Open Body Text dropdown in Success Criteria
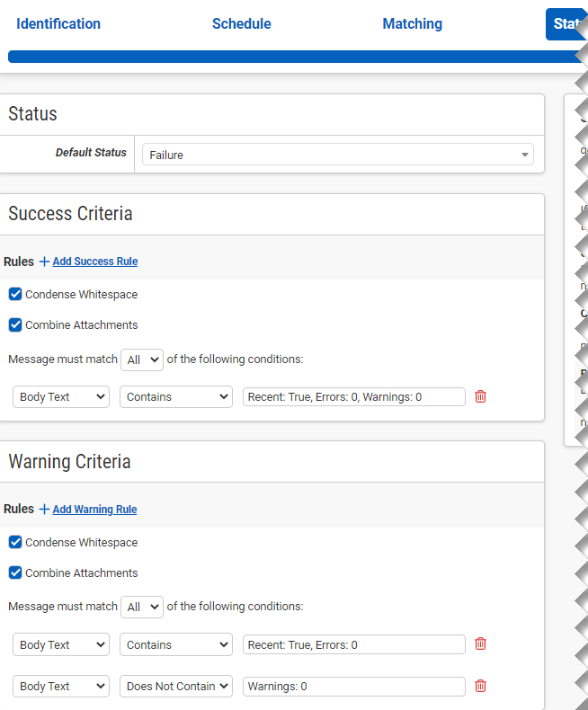 [61, 396]
